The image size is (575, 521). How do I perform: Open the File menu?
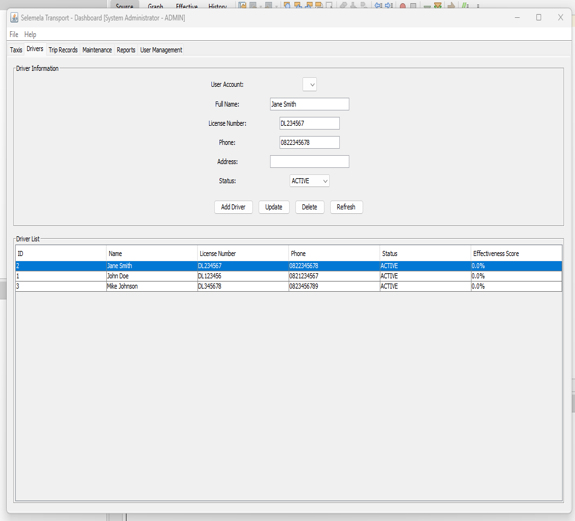coord(14,34)
